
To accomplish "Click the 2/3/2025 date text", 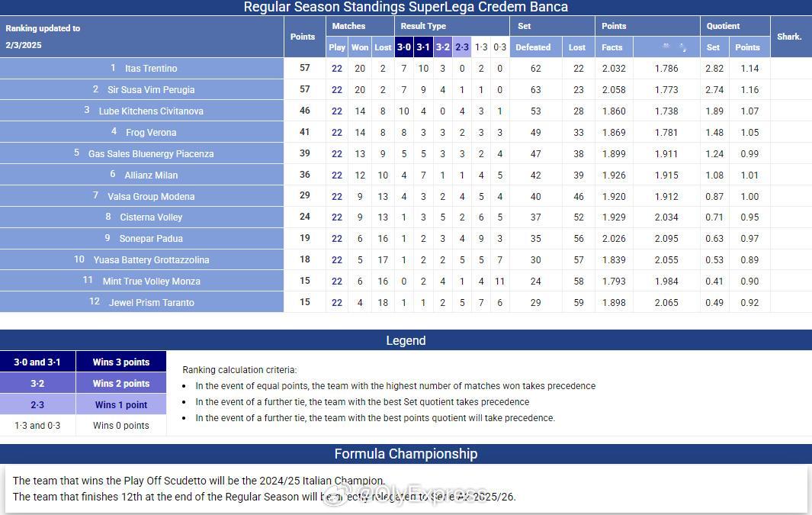I will [24, 45].
